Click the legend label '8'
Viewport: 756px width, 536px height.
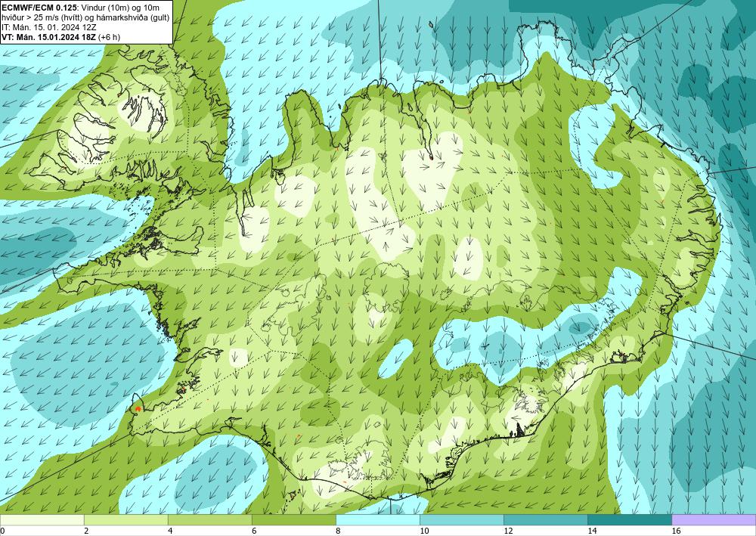pyautogui.click(x=338, y=531)
